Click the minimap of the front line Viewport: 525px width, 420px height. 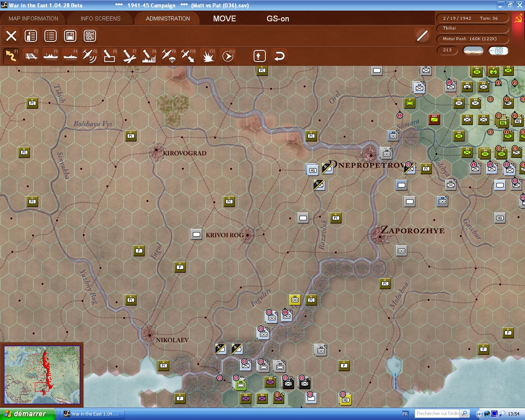[42, 375]
